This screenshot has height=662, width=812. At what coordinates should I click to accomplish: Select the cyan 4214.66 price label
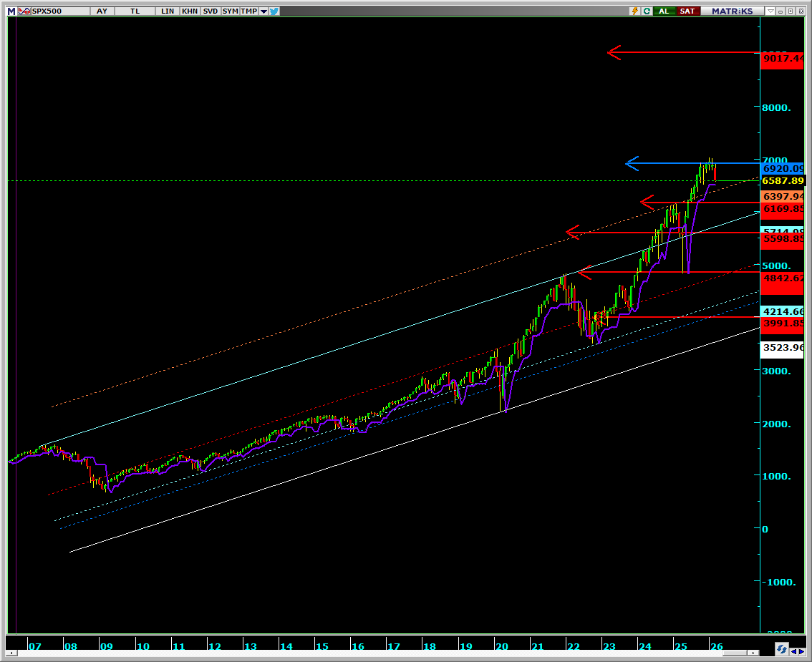[x=783, y=311]
